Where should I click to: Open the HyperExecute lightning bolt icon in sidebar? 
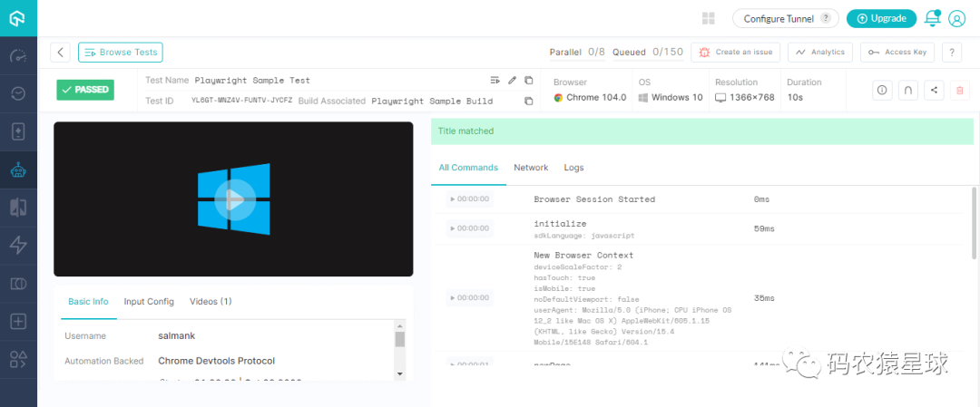18,246
